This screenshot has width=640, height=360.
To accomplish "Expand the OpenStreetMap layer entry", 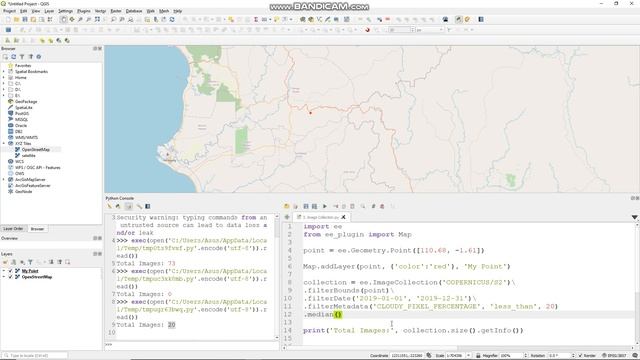I will [x=4, y=277].
